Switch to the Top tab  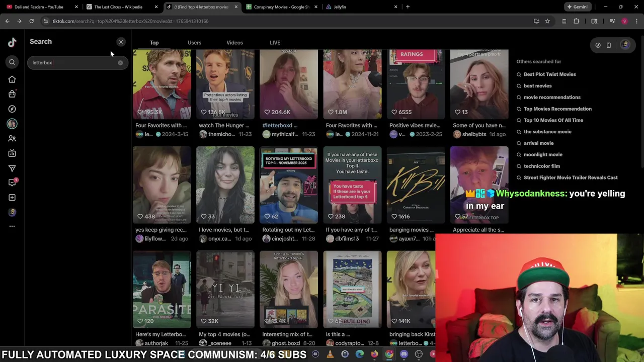coord(154,43)
